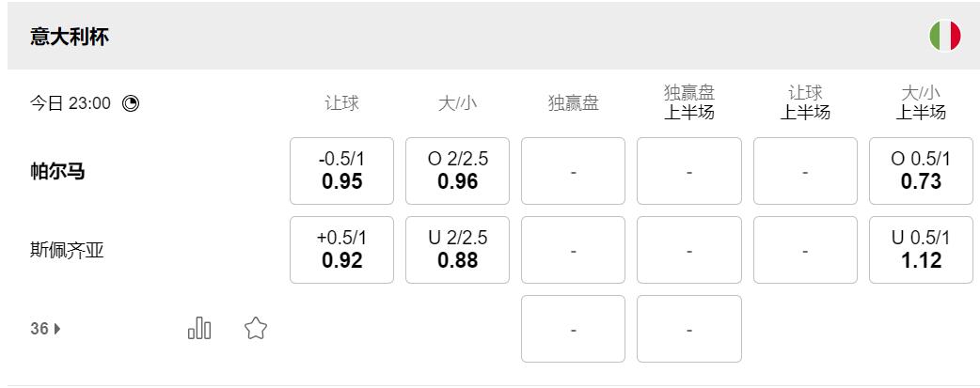980x388 pixels.
Task: Open the bar chart statistics icon
Action: coord(199,328)
